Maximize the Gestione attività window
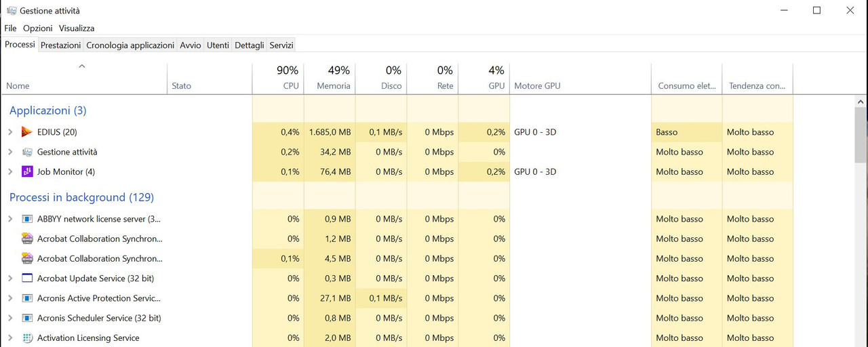Screen dimensions: 868x347 pos(816,10)
